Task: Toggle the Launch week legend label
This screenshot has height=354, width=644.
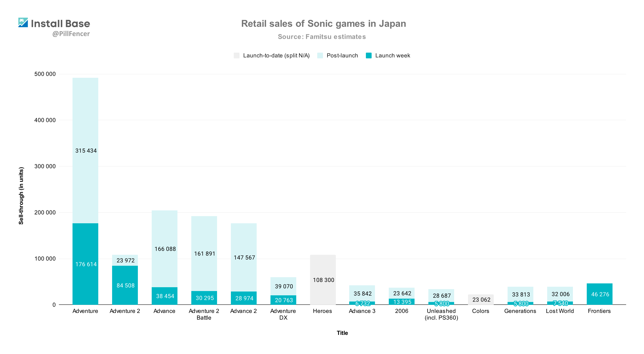Action: point(393,56)
